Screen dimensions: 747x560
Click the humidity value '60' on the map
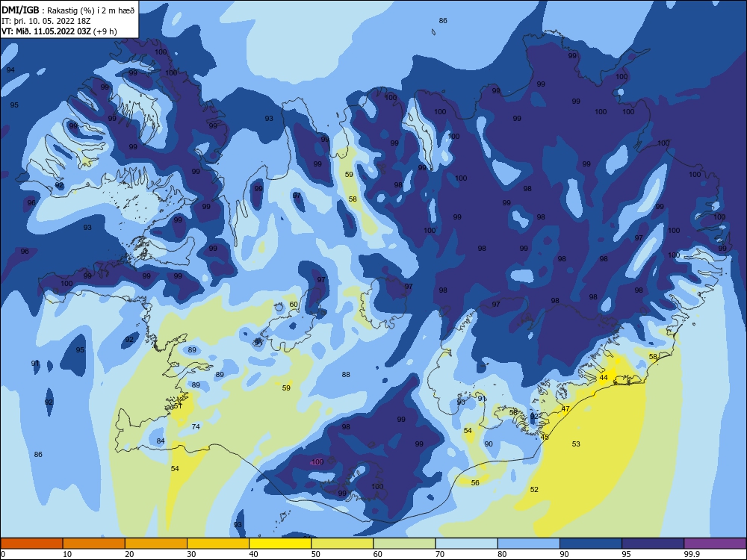click(x=294, y=305)
